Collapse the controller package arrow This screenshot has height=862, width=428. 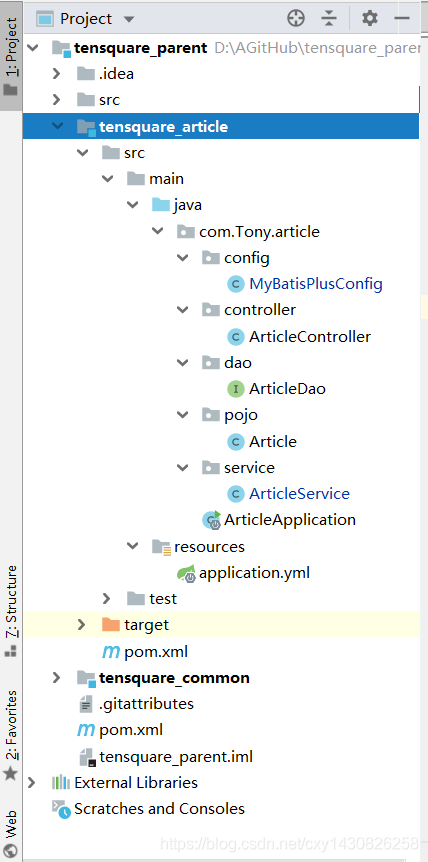point(182,310)
